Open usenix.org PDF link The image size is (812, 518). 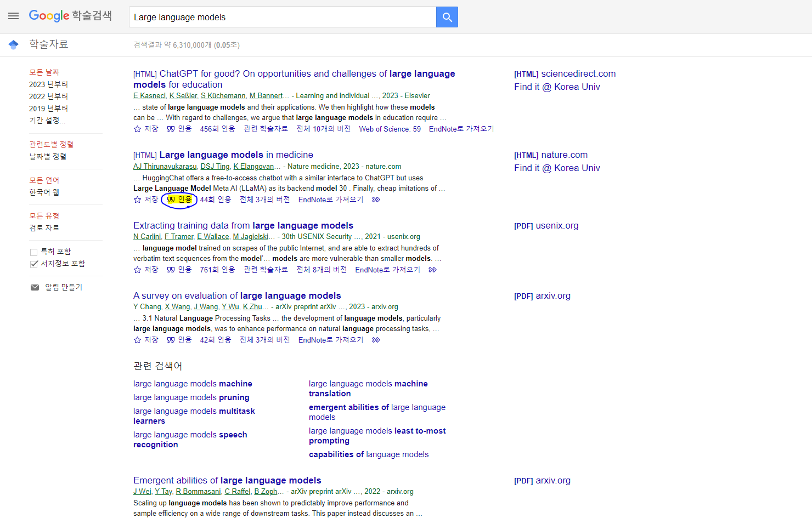pyautogui.click(x=546, y=225)
